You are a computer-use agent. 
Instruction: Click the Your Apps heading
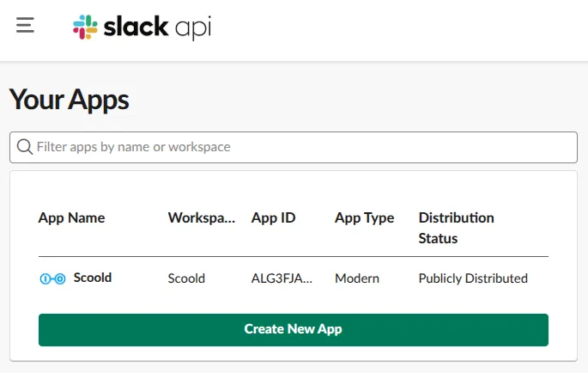click(x=69, y=100)
